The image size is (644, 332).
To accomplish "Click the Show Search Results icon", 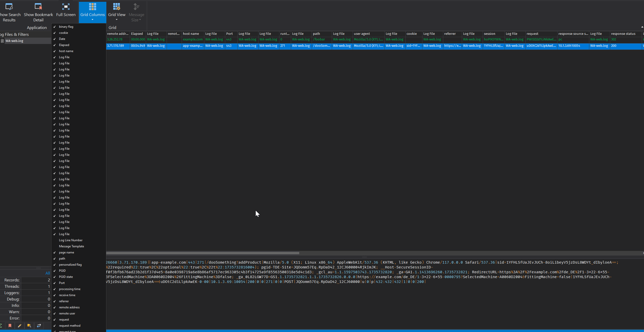I will tap(9, 7).
